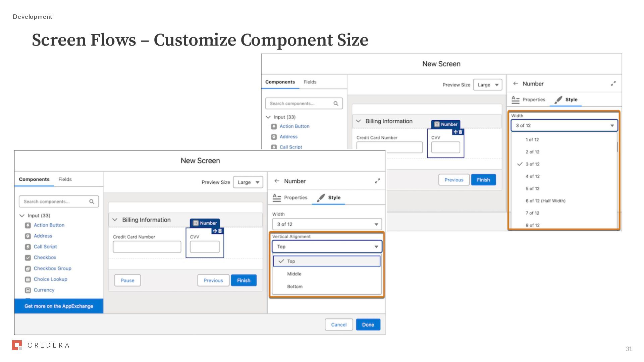Image resolution: width=644 pixels, height=362 pixels.
Task: Click expand panel icon in front Number header
Action: click(x=377, y=181)
